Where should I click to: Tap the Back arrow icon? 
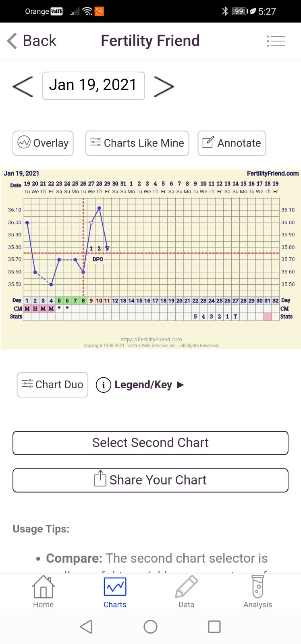pyautogui.click(x=12, y=41)
